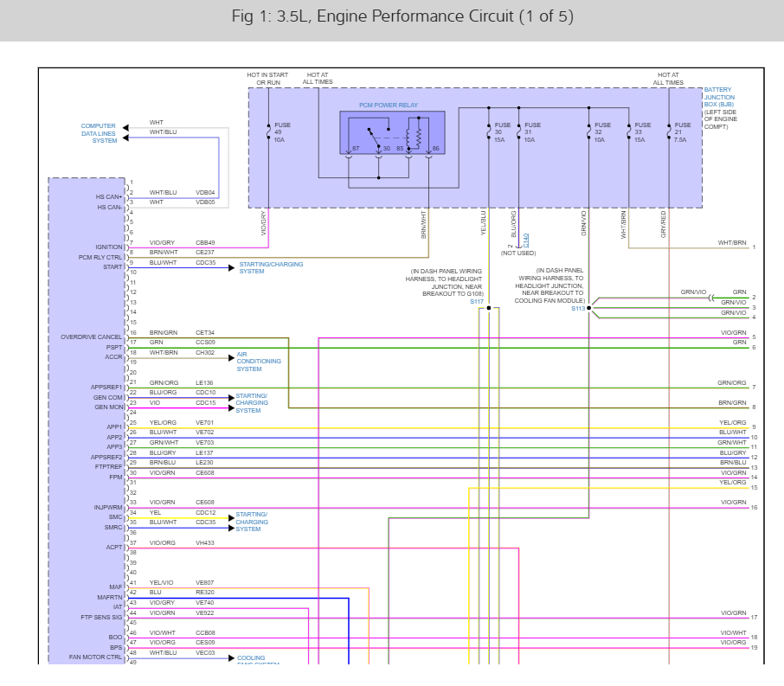The image size is (784, 686).
Task: Click circuit code CCS09
Action: [x=205, y=343]
